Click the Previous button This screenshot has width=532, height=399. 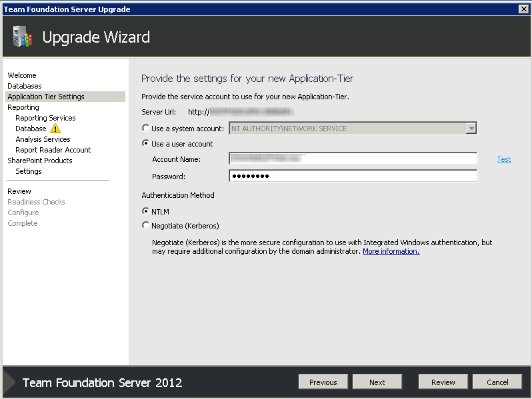(x=323, y=382)
